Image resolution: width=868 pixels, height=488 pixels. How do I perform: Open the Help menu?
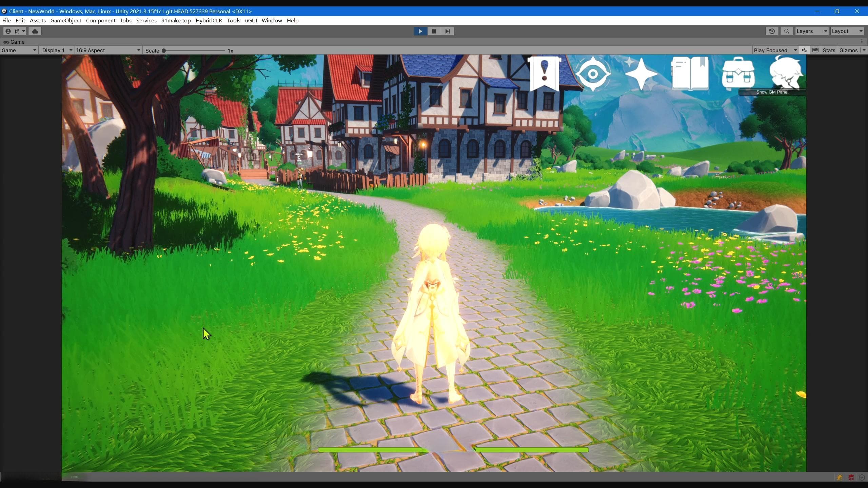pyautogui.click(x=293, y=21)
